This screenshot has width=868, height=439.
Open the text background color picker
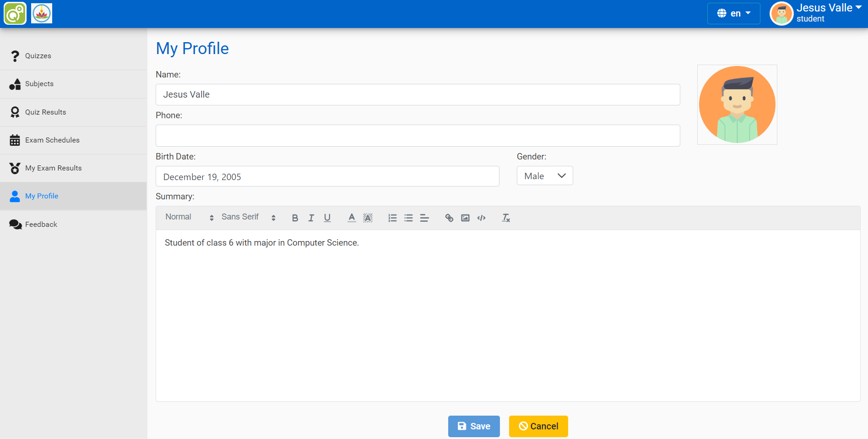pyautogui.click(x=368, y=218)
